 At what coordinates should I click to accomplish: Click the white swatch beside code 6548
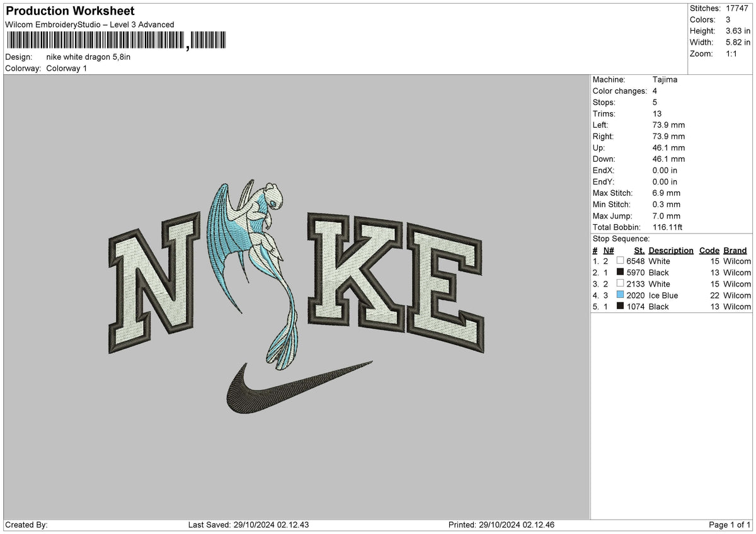621,261
